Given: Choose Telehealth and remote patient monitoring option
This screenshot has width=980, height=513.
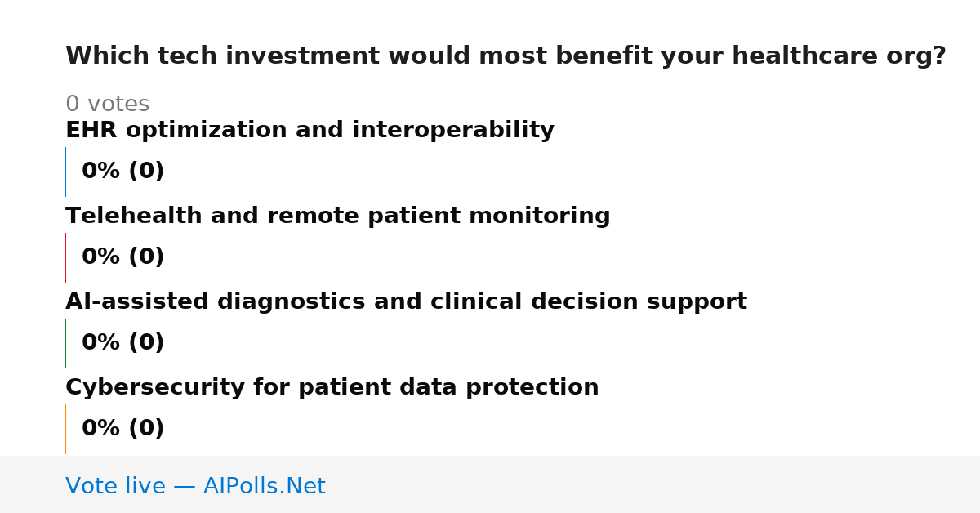Looking at the screenshot, I should coord(337,216).
